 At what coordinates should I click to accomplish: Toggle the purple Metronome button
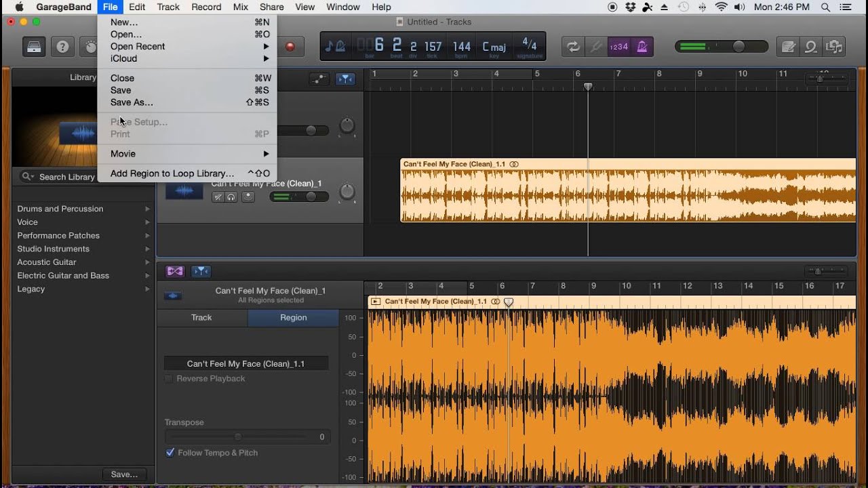642,47
